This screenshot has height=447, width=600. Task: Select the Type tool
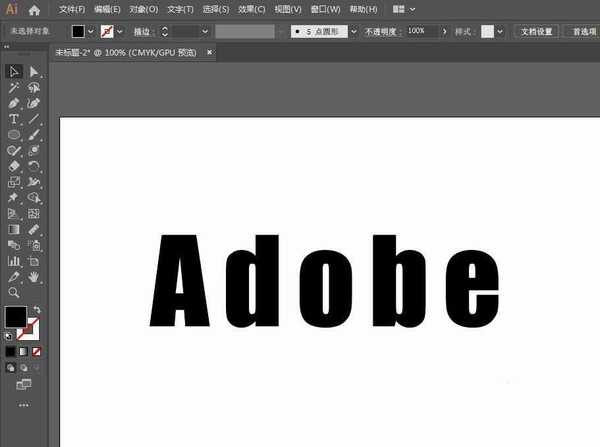point(14,119)
